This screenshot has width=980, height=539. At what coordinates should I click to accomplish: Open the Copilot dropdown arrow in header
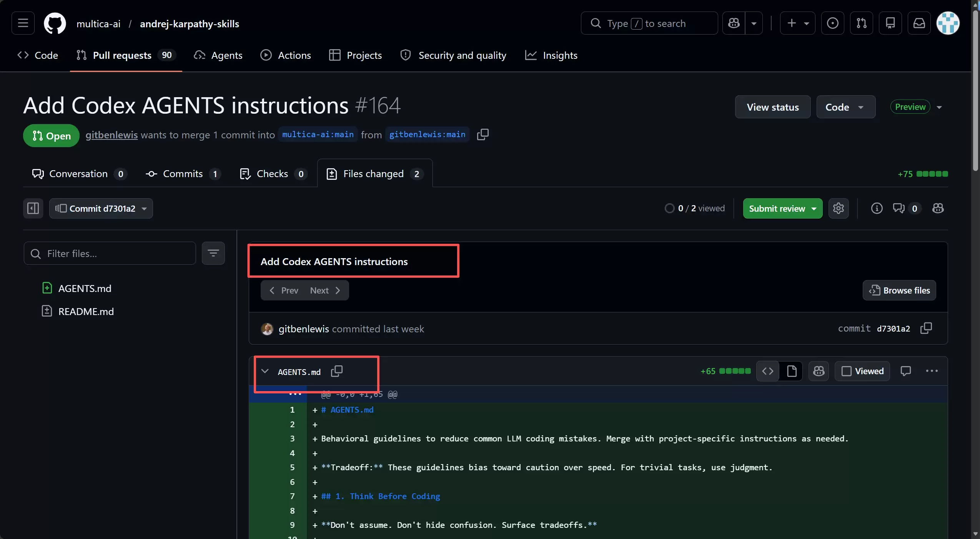754,23
